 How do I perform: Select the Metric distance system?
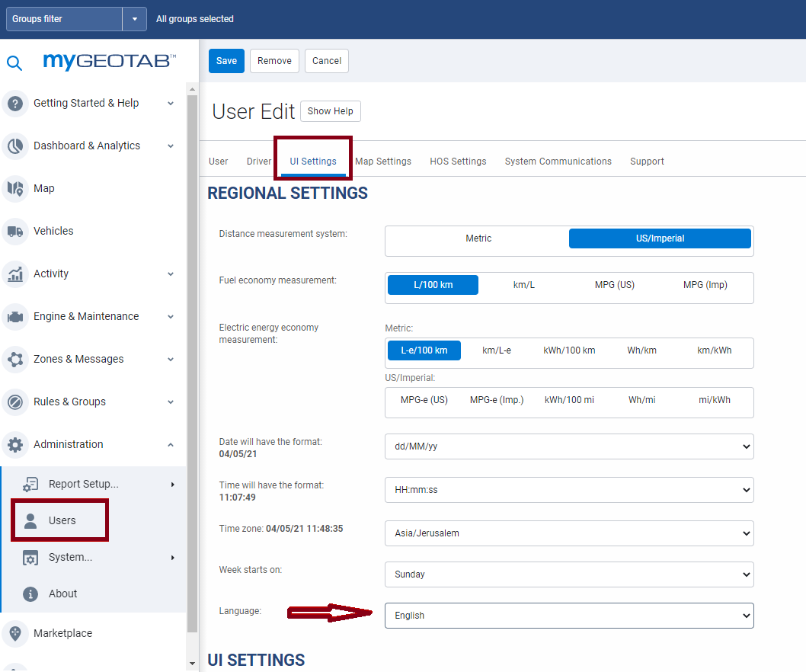pos(478,238)
